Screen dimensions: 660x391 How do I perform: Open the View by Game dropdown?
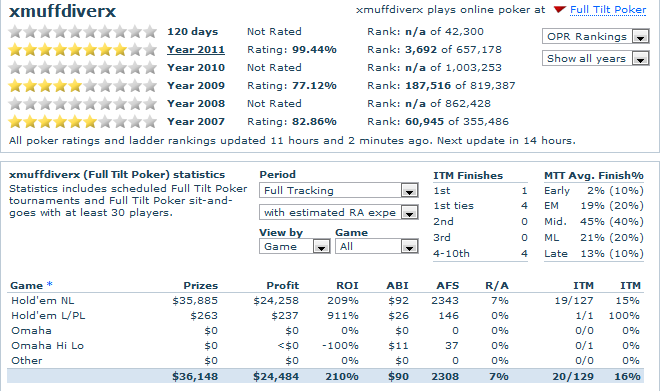click(x=295, y=247)
